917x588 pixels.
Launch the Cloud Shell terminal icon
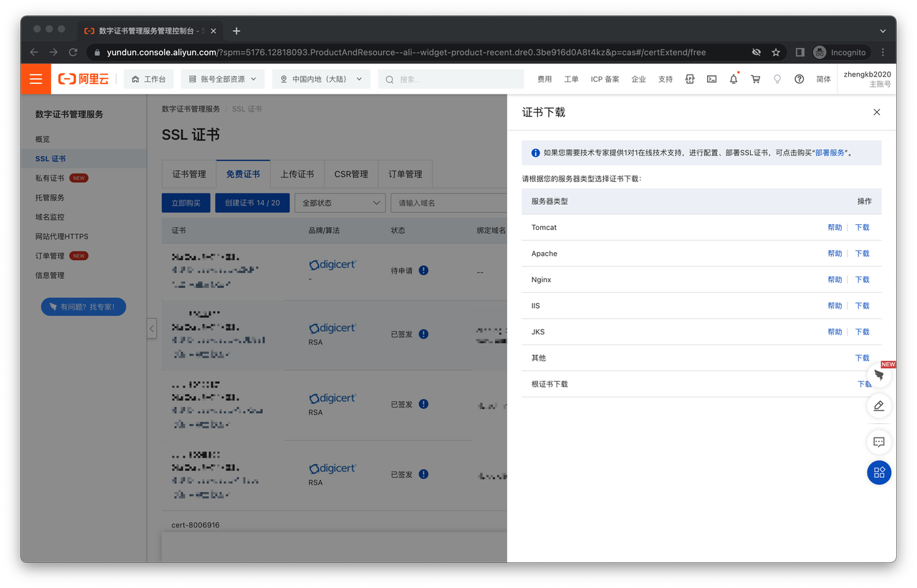(x=711, y=79)
